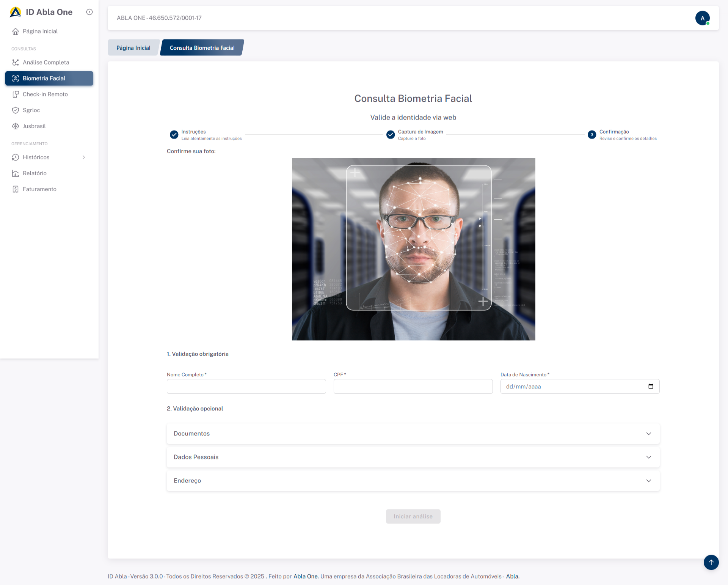Select the Consulta Biometria Facial tab
The height and width of the screenshot is (585, 728).
click(x=202, y=48)
